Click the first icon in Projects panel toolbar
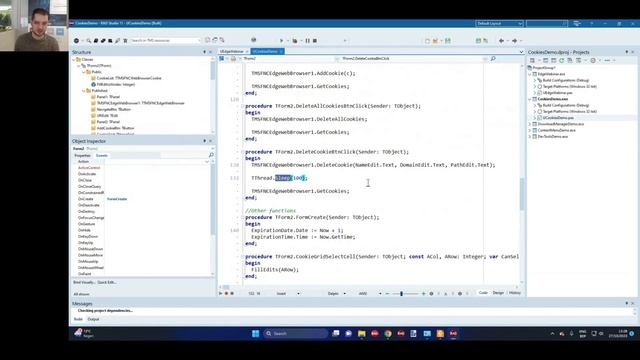 (x=532, y=60)
